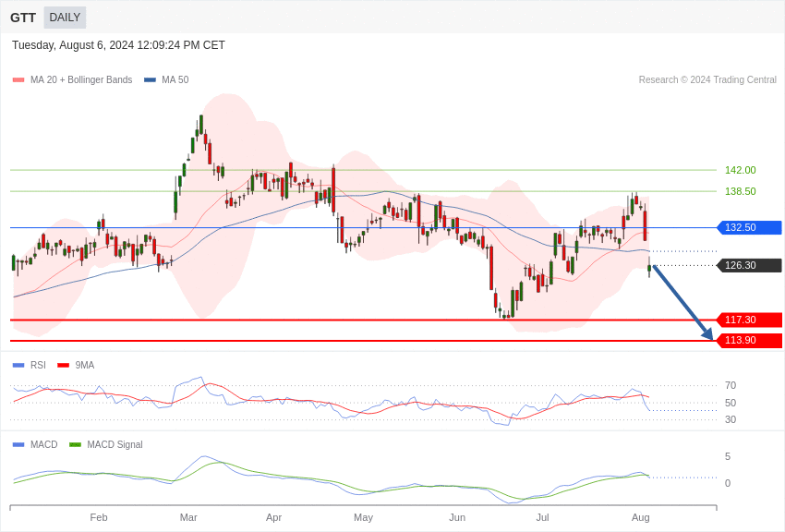Select the 132.50 blue pivot price tag
This screenshot has height=532, width=785.
tap(750, 227)
